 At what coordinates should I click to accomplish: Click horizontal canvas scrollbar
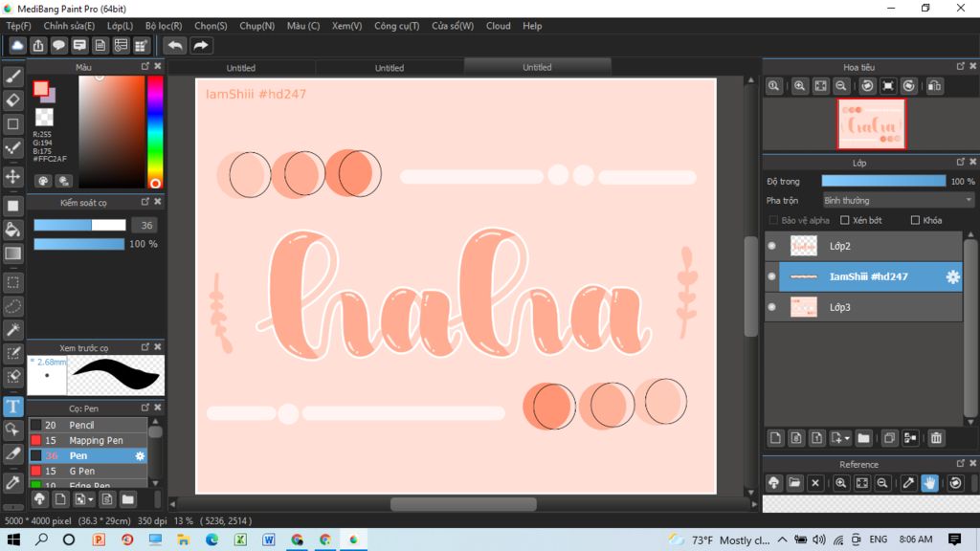[463, 504]
